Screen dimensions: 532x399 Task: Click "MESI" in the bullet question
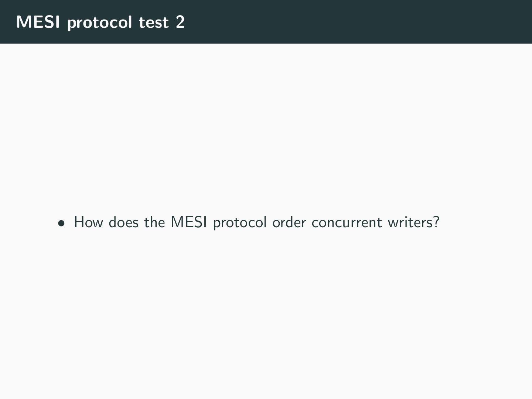point(188,222)
